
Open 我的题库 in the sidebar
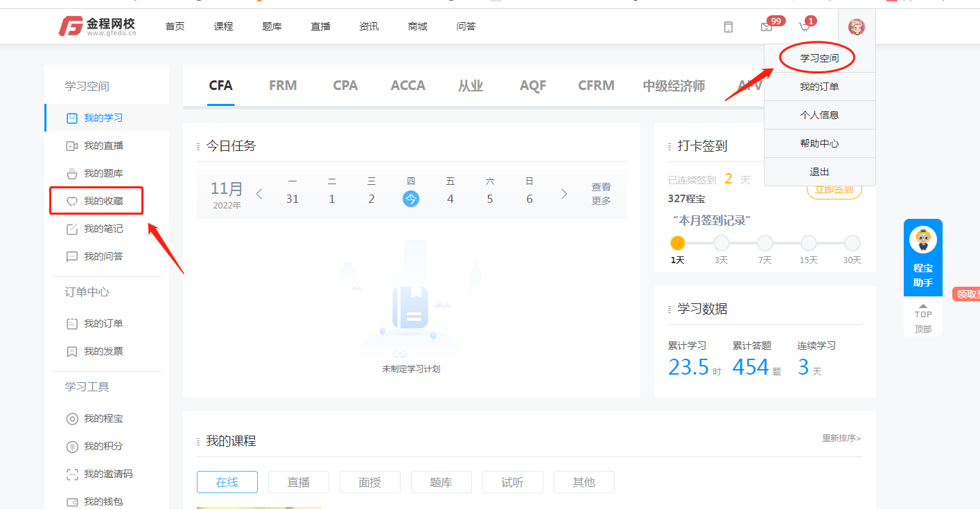(x=103, y=173)
